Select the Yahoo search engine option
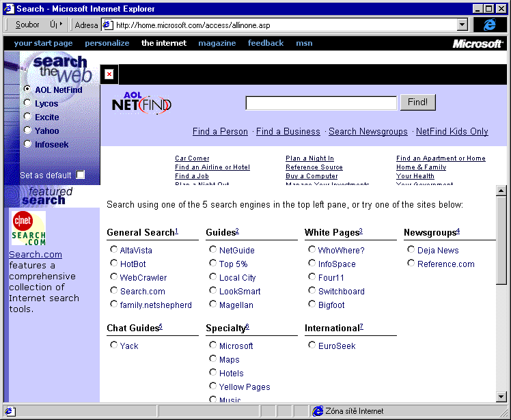This screenshot has width=511, height=420. click(28, 130)
